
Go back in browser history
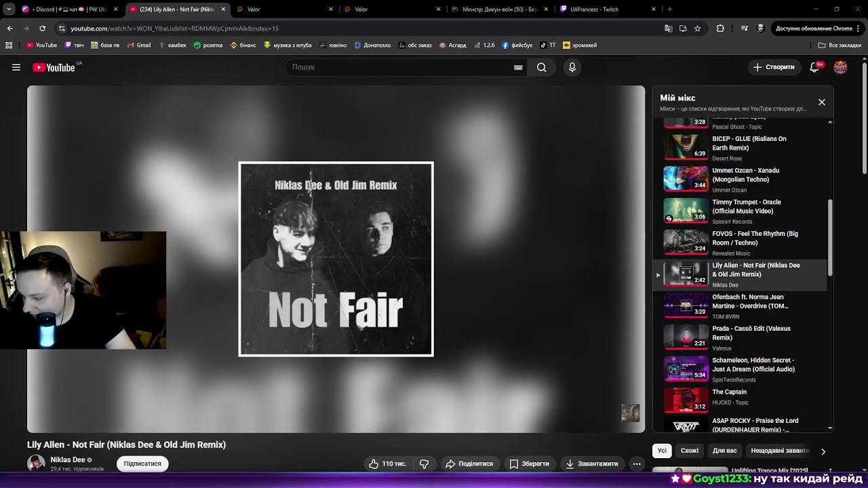[x=9, y=28]
